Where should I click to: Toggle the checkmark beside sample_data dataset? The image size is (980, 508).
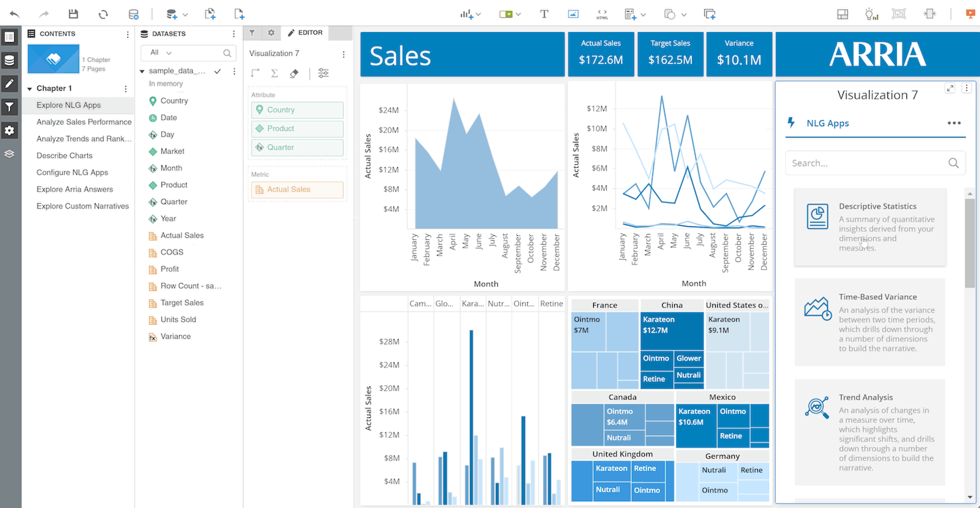pos(218,71)
